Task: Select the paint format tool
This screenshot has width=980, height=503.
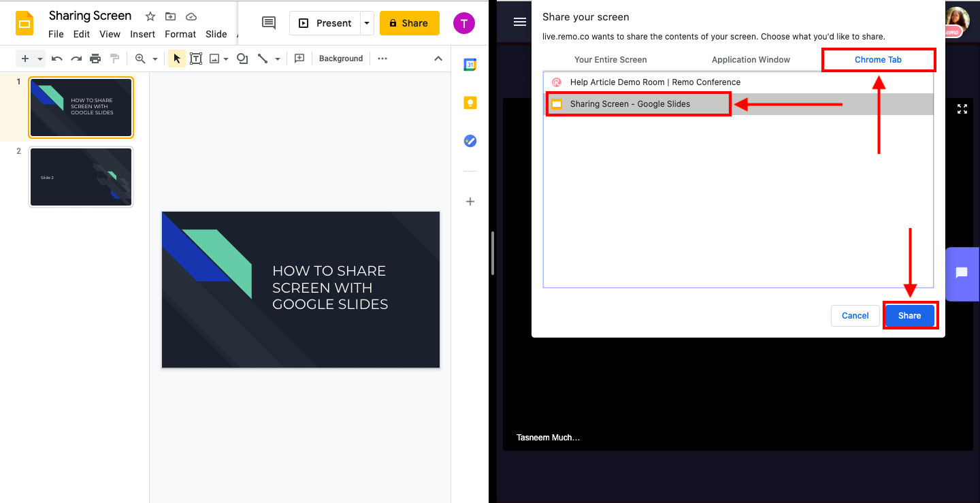Action: 114,59
